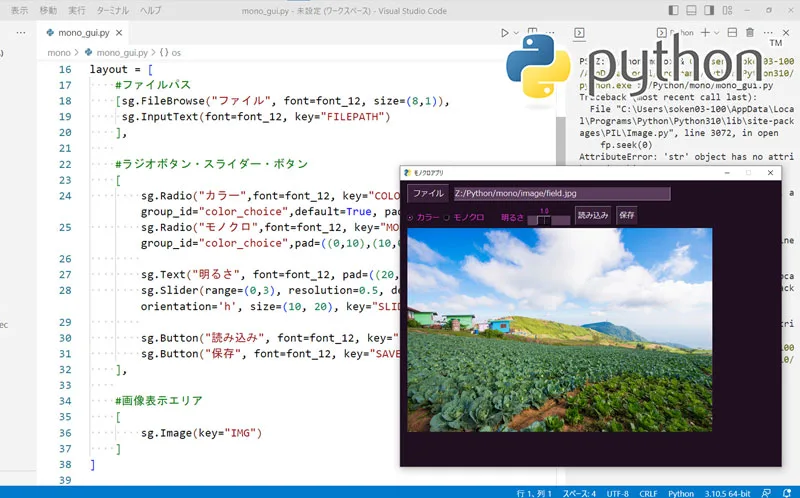
Task: Open customize layout icon in title bar
Action: coord(728,10)
